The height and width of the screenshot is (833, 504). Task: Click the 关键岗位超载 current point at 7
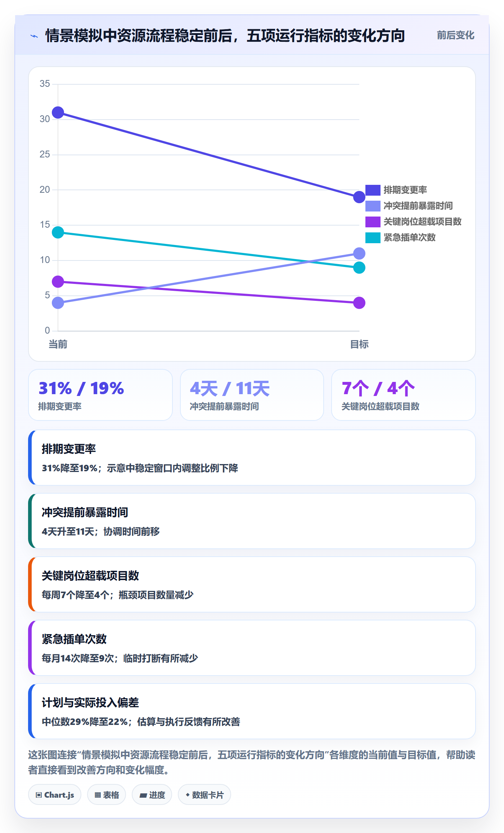coord(58,282)
